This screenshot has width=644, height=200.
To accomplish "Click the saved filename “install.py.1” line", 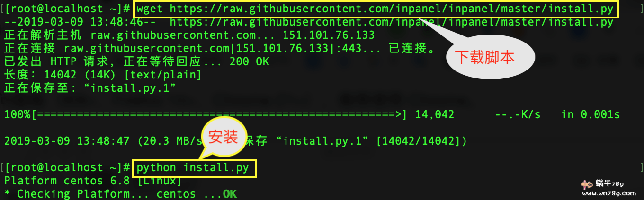I will [x=90, y=88].
